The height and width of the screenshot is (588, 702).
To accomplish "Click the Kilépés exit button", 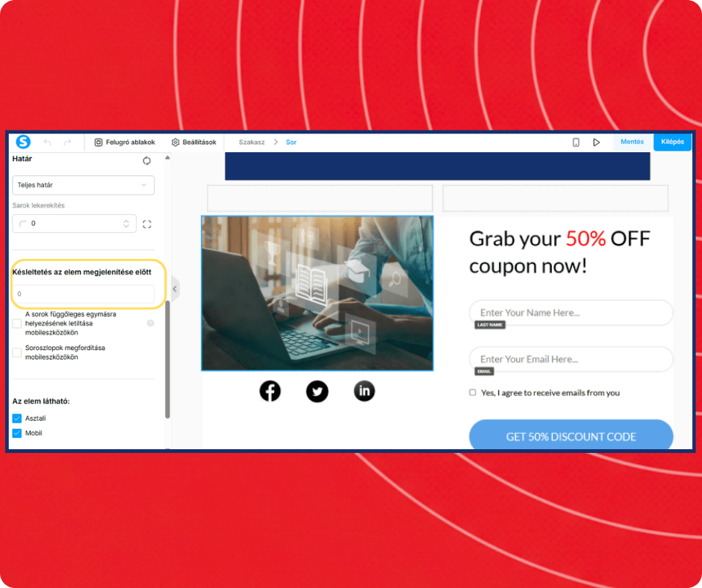I will [672, 142].
